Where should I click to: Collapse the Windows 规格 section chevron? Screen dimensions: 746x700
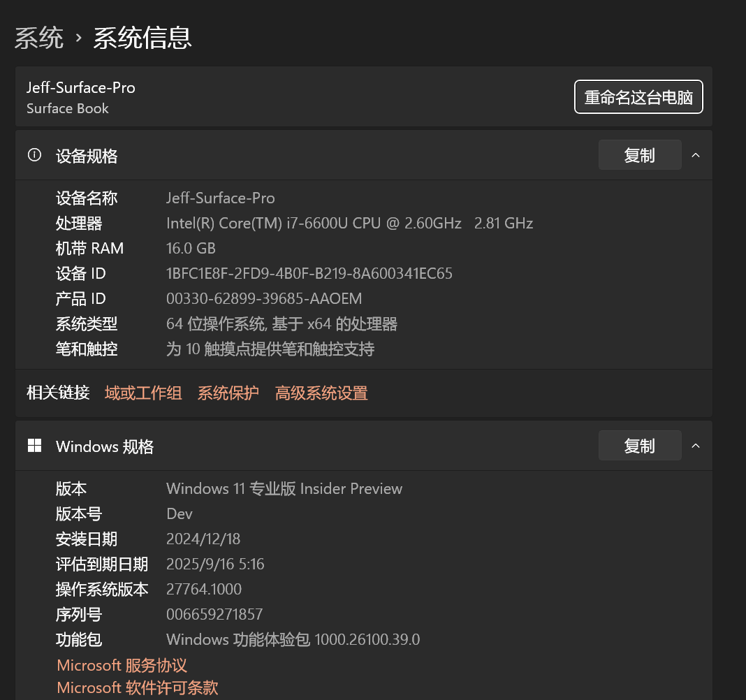696,446
